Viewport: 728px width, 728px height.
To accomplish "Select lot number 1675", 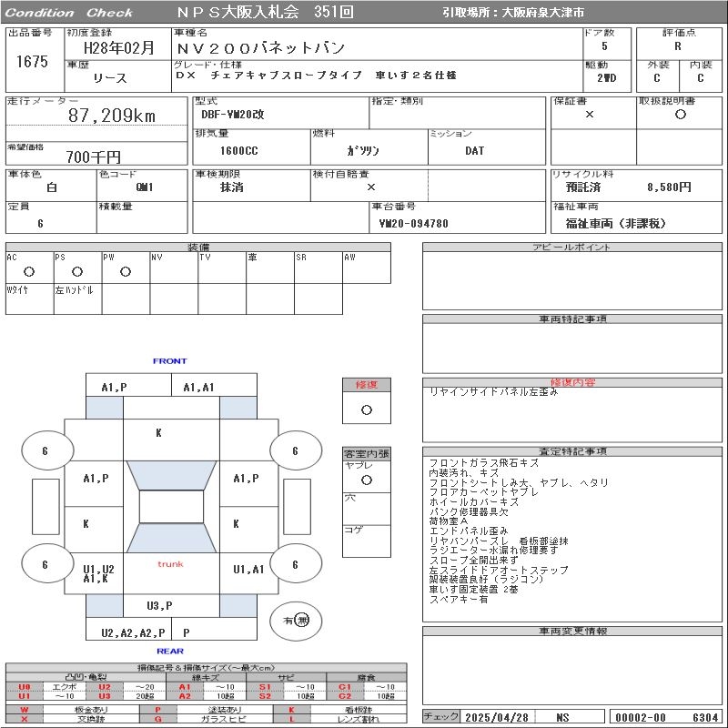I will (32, 61).
